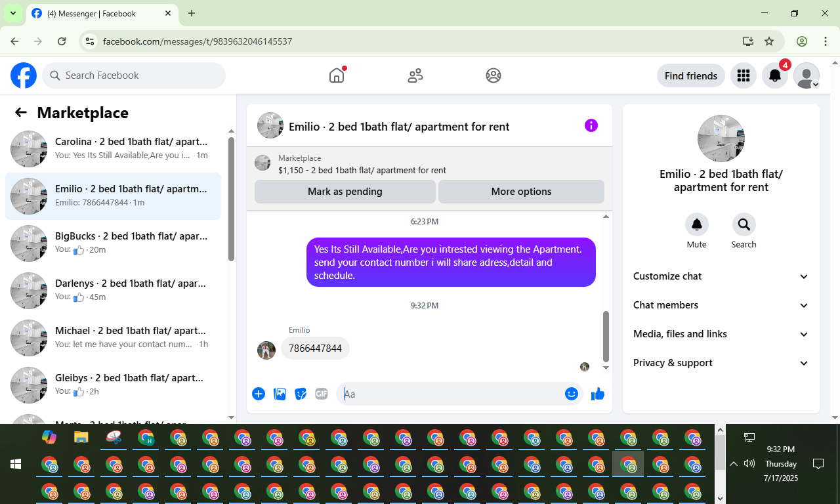Click the Facebook logo
This screenshot has width=840, height=504.
coord(24,75)
